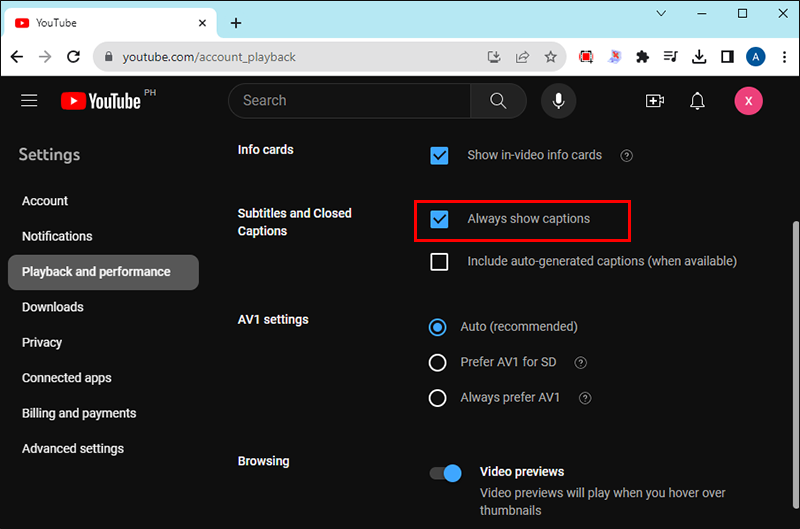Select the Always prefer AV1 option
The height and width of the screenshot is (529, 800).
[x=437, y=398]
